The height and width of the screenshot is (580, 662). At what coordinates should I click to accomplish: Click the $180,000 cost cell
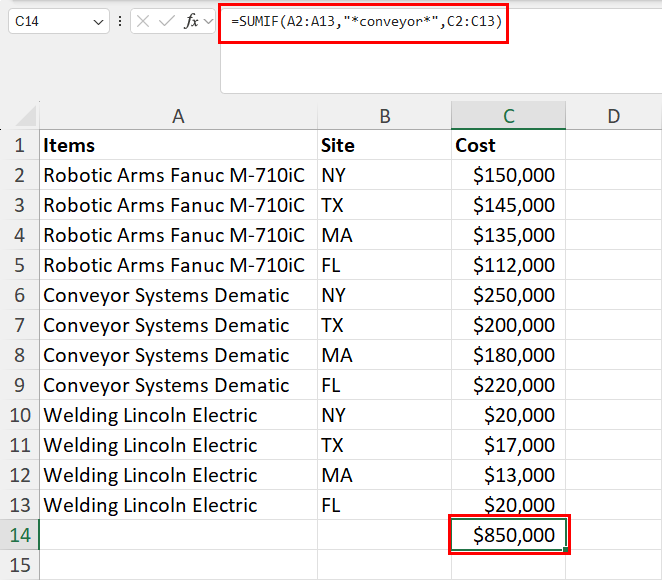508,355
